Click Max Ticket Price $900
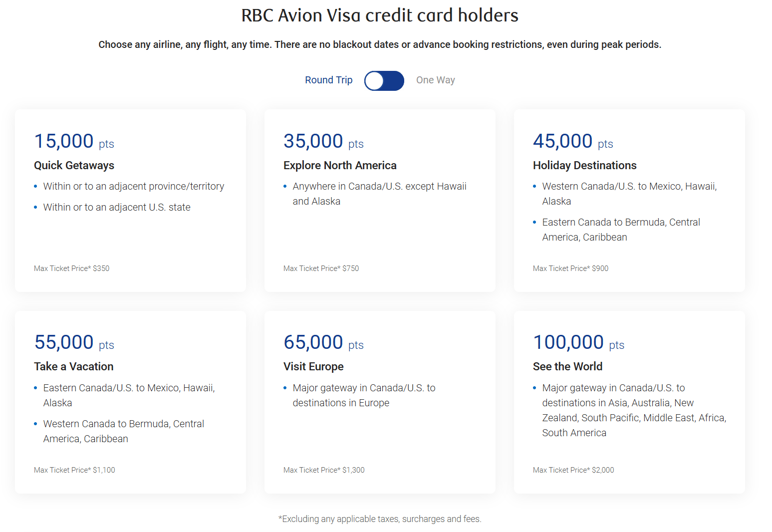 click(571, 268)
